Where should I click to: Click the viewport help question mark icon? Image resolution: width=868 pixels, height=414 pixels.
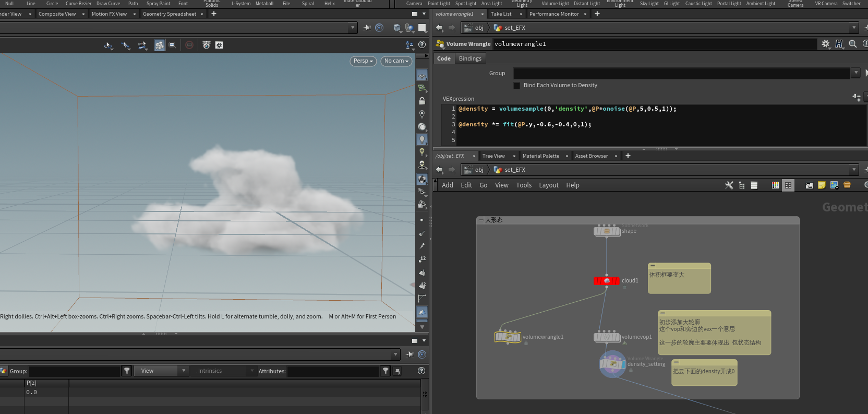click(422, 45)
